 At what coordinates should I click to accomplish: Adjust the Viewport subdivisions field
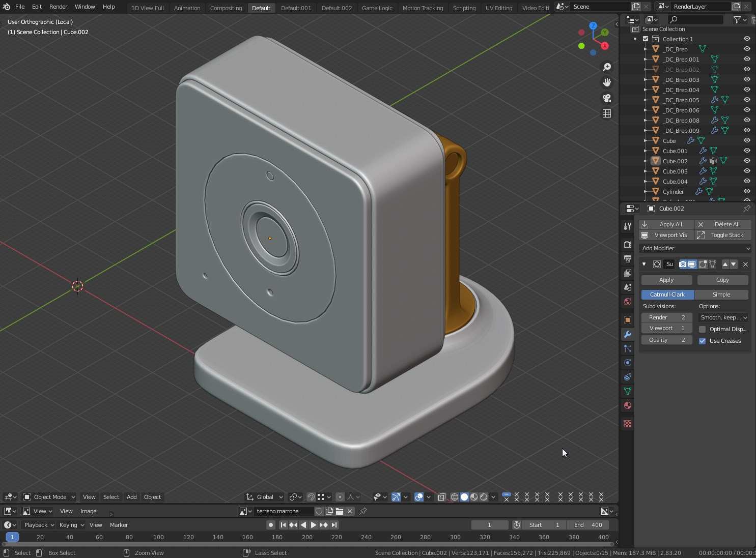pyautogui.click(x=666, y=329)
